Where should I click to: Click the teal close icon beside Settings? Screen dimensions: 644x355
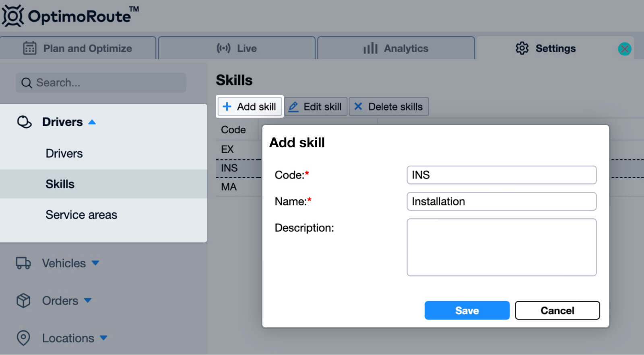pyautogui.click(x=624, y=49)
